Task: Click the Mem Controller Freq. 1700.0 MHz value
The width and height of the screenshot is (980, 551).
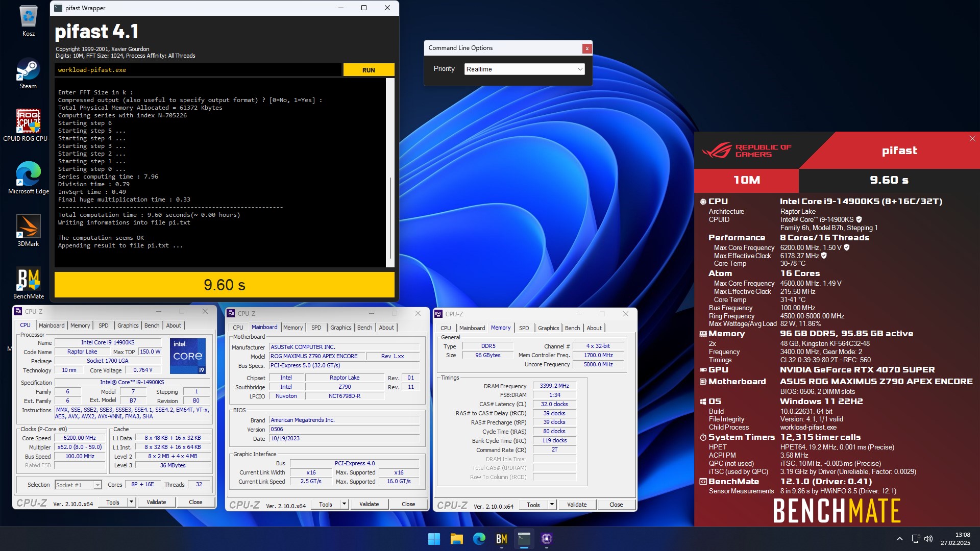Action: [598, 356]
